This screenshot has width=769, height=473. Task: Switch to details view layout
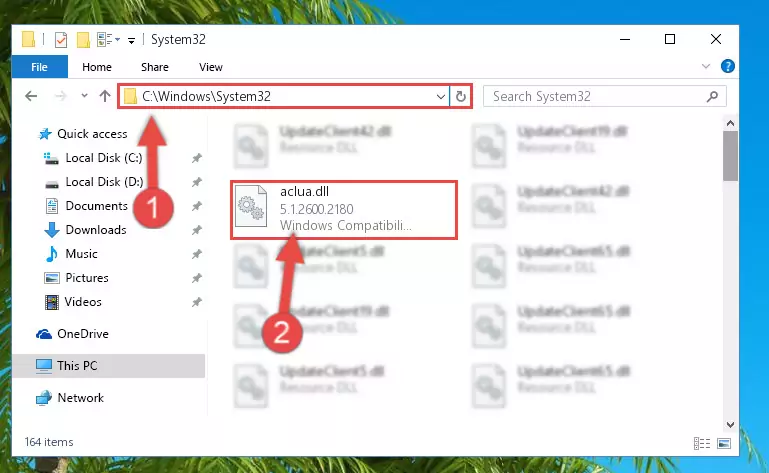(702, 444)
